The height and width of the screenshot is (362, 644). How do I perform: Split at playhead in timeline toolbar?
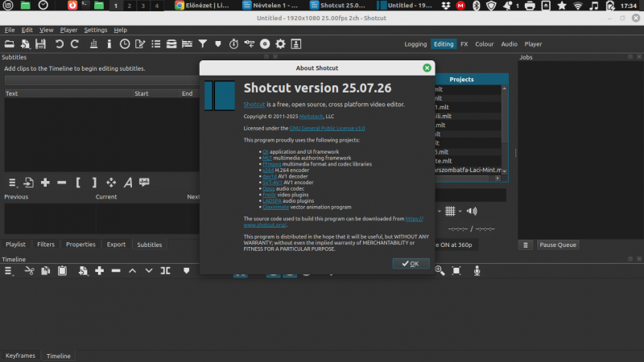click(166, 271)
